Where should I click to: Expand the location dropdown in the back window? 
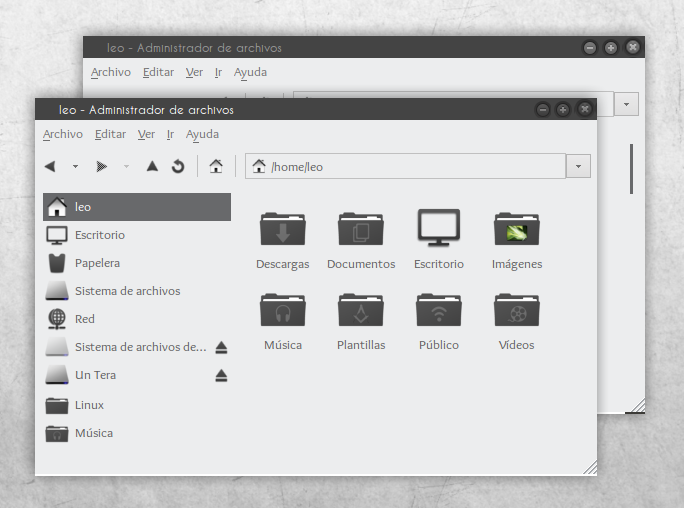tap(626, 104)
